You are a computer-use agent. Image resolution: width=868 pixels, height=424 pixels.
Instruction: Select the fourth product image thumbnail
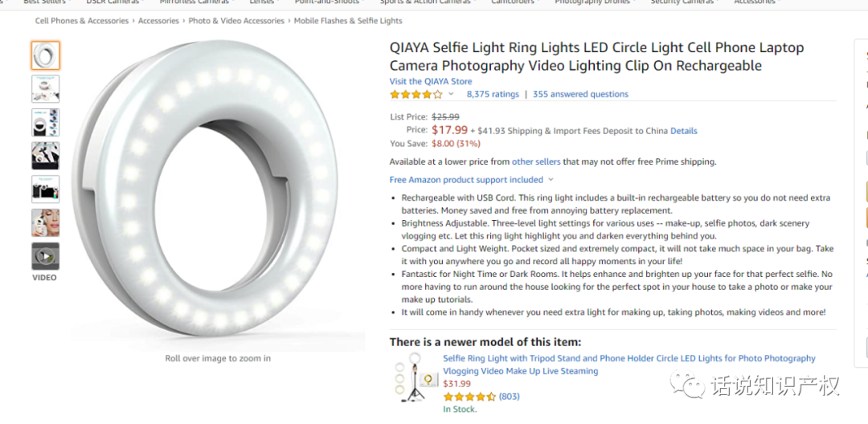point(45,156)
